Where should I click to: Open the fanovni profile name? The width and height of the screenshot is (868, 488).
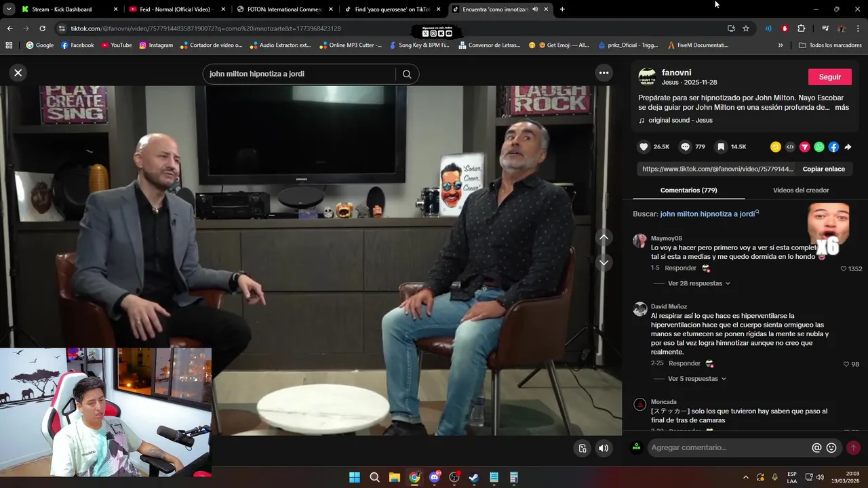tap(676, 73)
